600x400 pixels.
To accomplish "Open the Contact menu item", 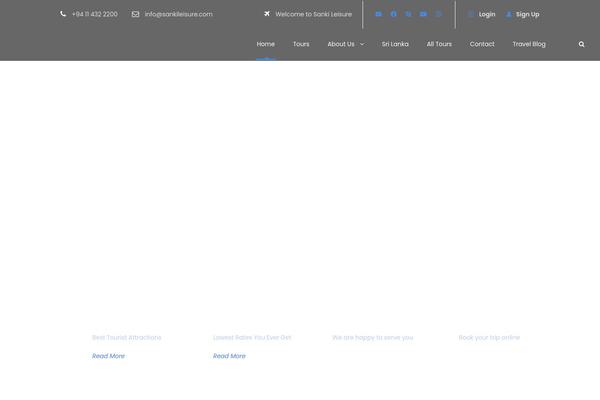I will click(482, 44).
